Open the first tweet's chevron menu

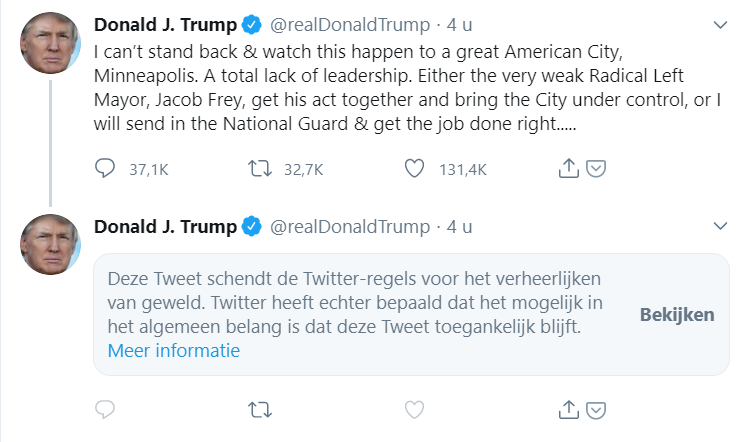tap(720, 23)
